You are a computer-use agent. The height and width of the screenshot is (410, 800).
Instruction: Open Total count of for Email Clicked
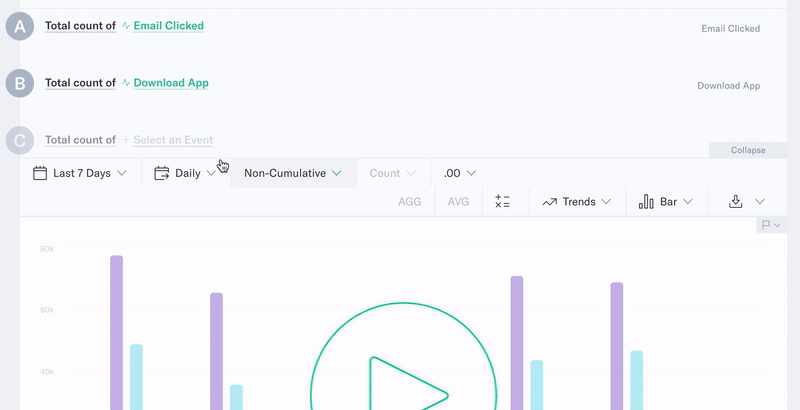point(80,26)
